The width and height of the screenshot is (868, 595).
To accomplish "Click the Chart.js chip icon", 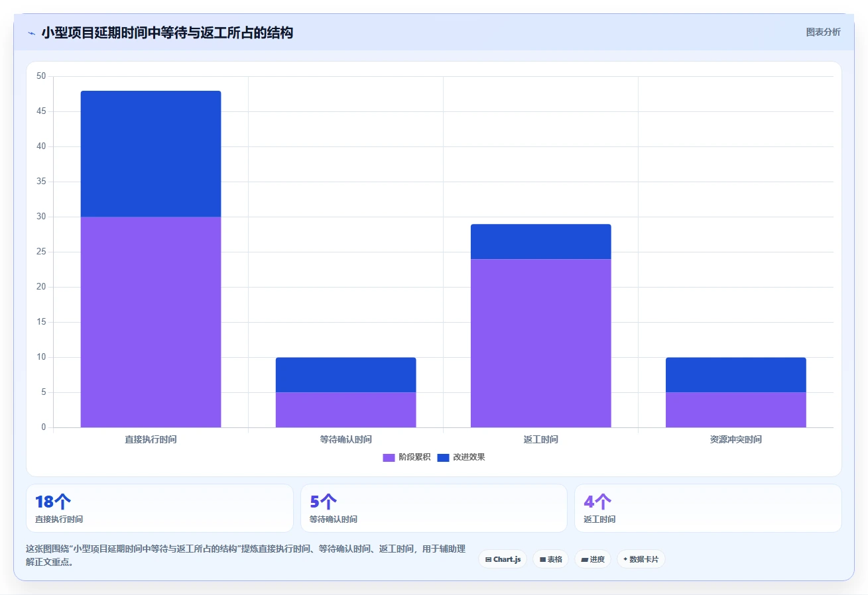I will click(488, 560).
